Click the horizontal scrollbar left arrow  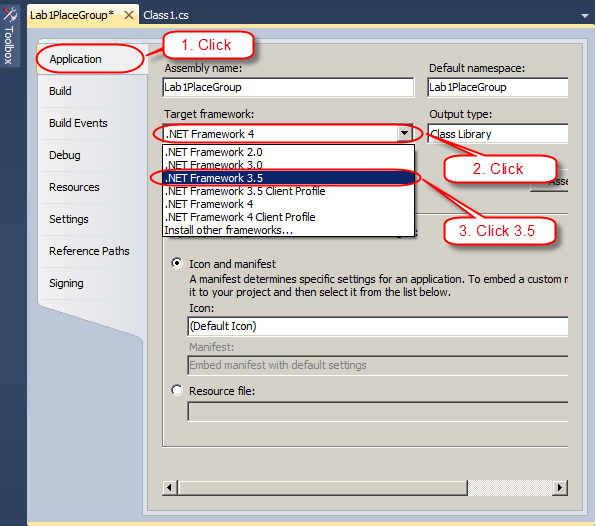pyautogui.click(x=170, y=488)
